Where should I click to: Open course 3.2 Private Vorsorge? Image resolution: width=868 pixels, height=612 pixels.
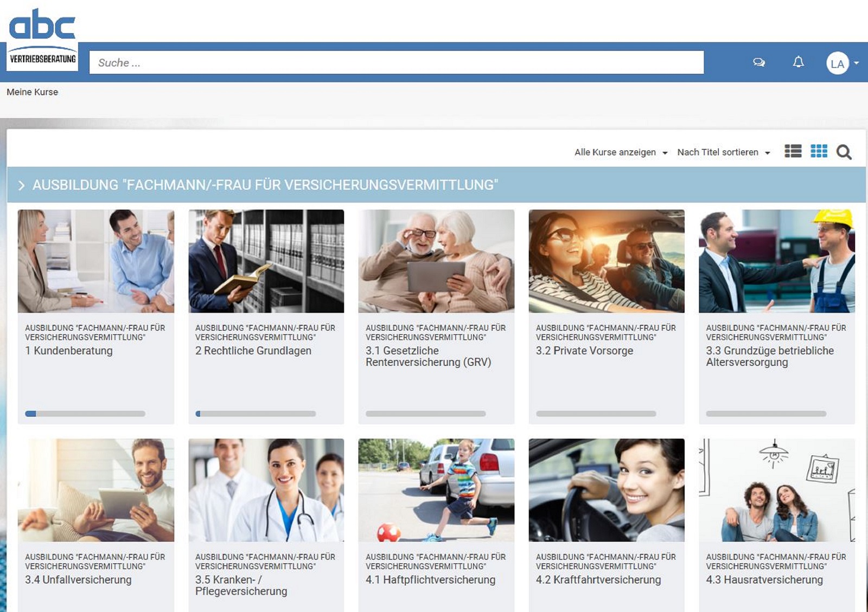pyautogui.click(x=584, y=351)
